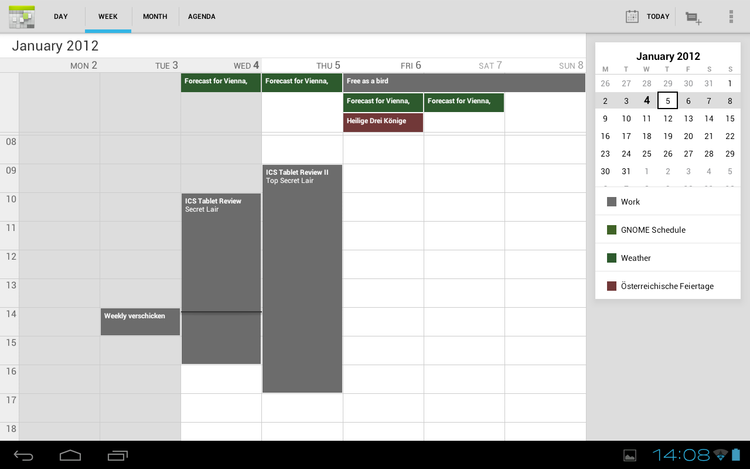
Task: Open the ICS Tablet Review II event
Action: pyautogui.click(x=302, y=278)
